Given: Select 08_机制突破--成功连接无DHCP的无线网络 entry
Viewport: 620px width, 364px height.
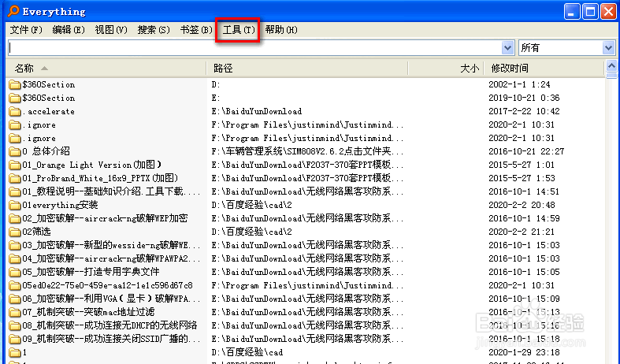Looking at the screenshot, I should coord(110,326).
